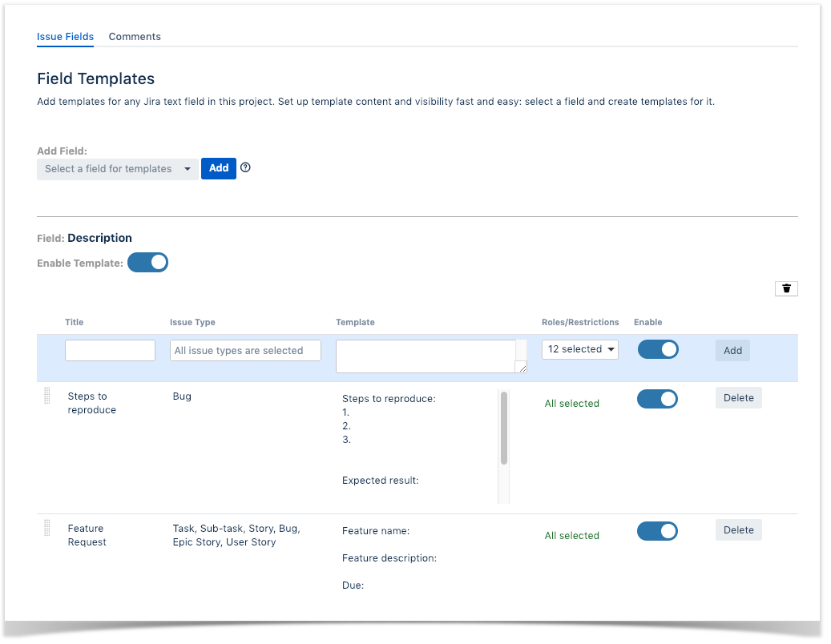The width and height of the screenshot is (831, 644).
Task: Grab the drag handle for Feature Request
Action: [x=47, y=528]
